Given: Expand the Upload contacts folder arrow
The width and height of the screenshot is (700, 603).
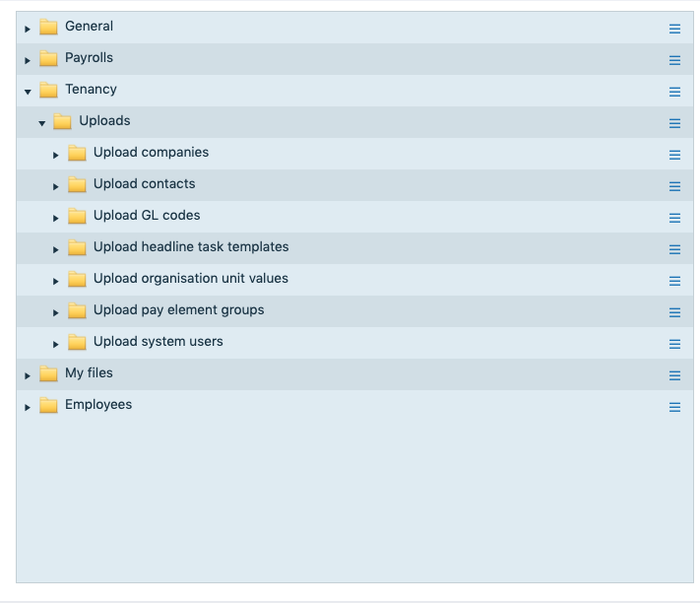Looking at the screenshot, I should pos(56,186).
